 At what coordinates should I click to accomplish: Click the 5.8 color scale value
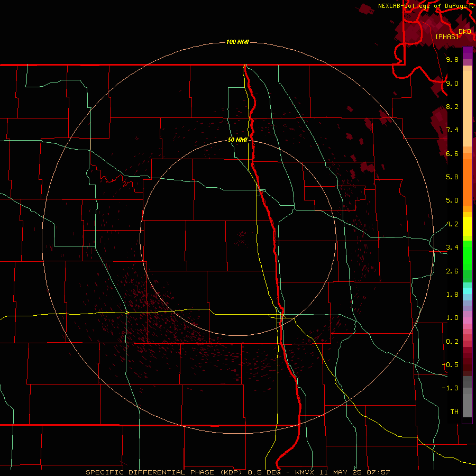(x=452, y=177)
